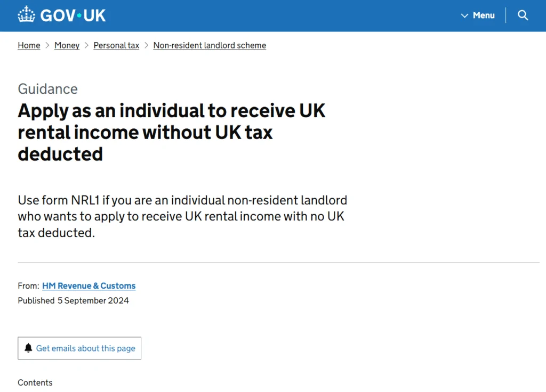The width and height of the screenshot is (546, 392).
Task: Click the page heading about UK rental income
Action: 171,132
